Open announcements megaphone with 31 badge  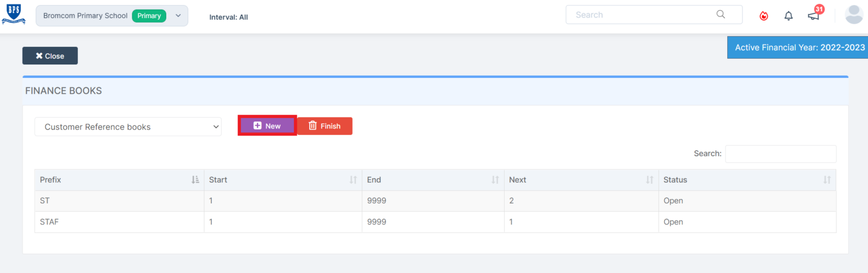(x=814, y=15)
